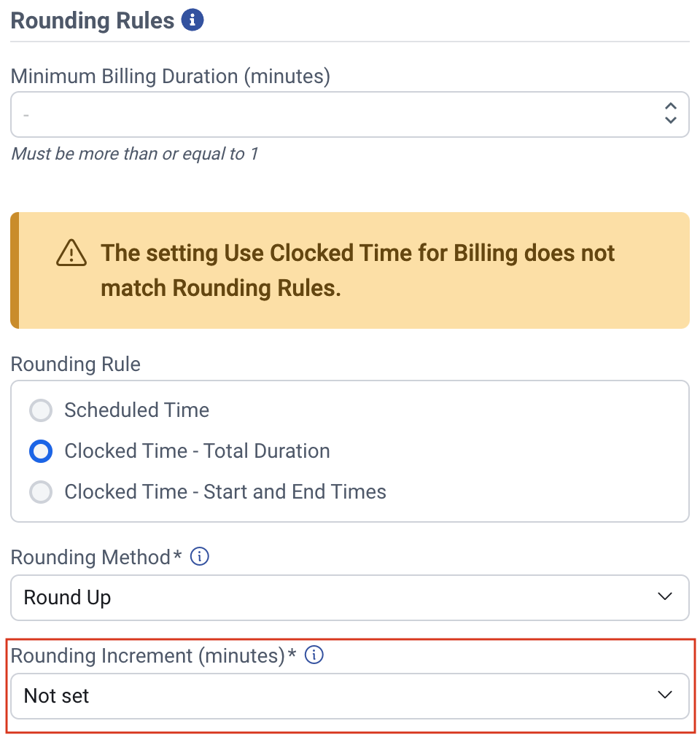Expand the Rounding Increment chevron arrow
Image resolution: width=700 pixels, height=745 pixels.
pos(664,695)
